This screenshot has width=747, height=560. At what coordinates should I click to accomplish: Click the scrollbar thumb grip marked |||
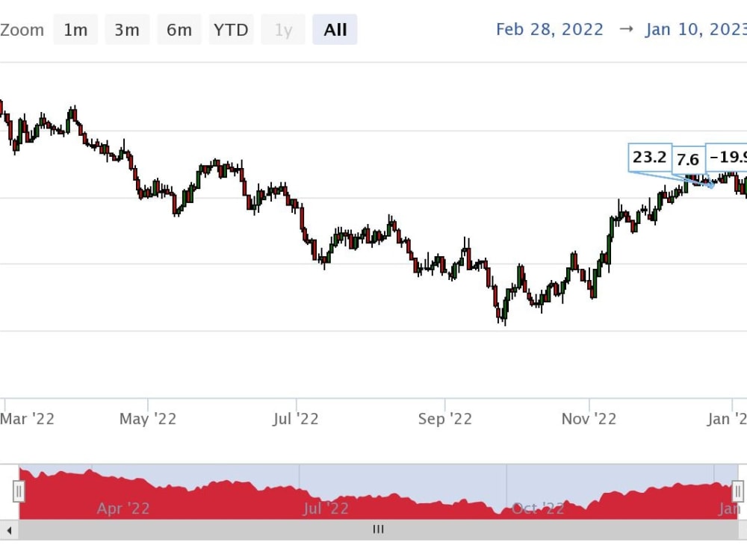click(378, 529)
